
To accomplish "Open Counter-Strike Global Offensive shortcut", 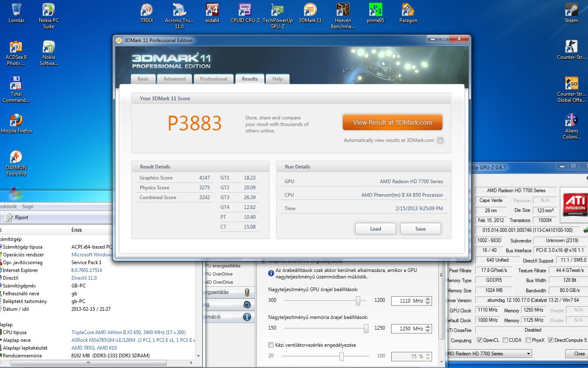I will [571, 89].
